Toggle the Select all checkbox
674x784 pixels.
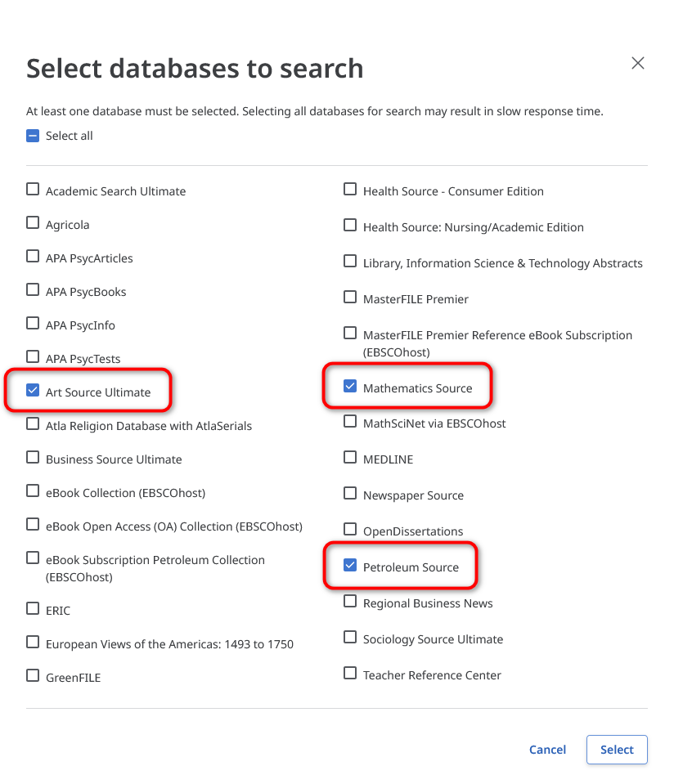pos(33,136)
